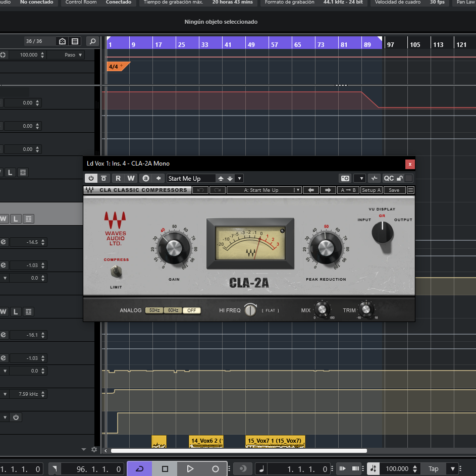Switch setup with Setup A button
Screen dimensions: 476x476
click(371, 190)
